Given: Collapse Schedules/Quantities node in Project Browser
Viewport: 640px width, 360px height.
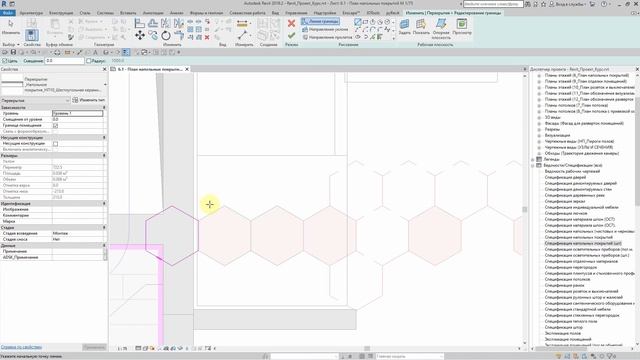Looking at the screenshot, I should (533, 166).
